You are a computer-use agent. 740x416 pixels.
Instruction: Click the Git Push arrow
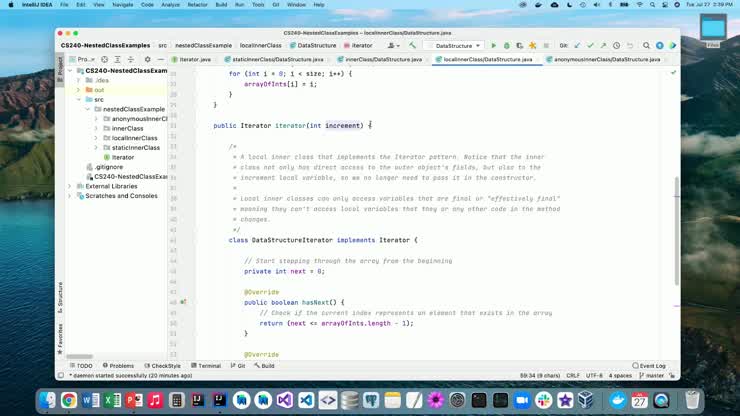pyautogui.click(x=603, y=46)
